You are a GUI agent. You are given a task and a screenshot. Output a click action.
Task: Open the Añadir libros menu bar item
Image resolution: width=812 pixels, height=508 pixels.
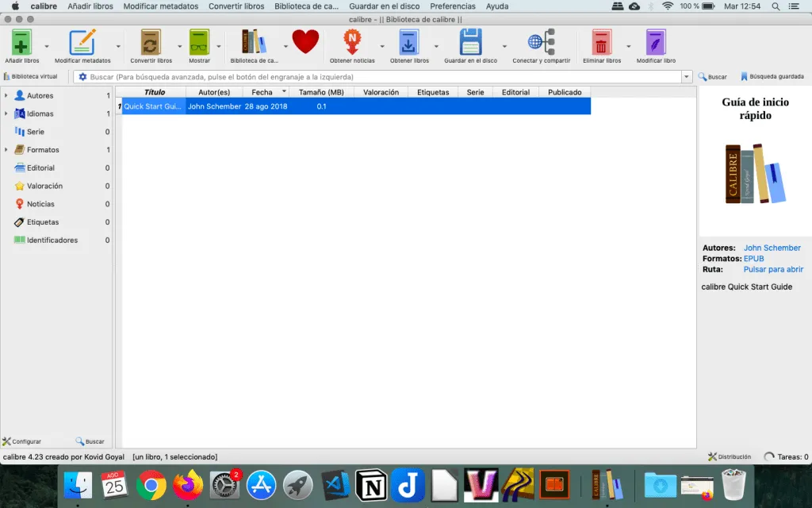90,6
